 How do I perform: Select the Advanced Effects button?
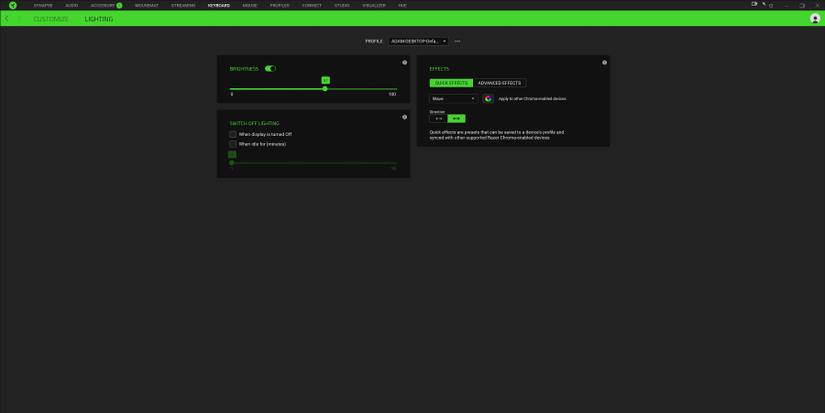[x=499, y=83]
